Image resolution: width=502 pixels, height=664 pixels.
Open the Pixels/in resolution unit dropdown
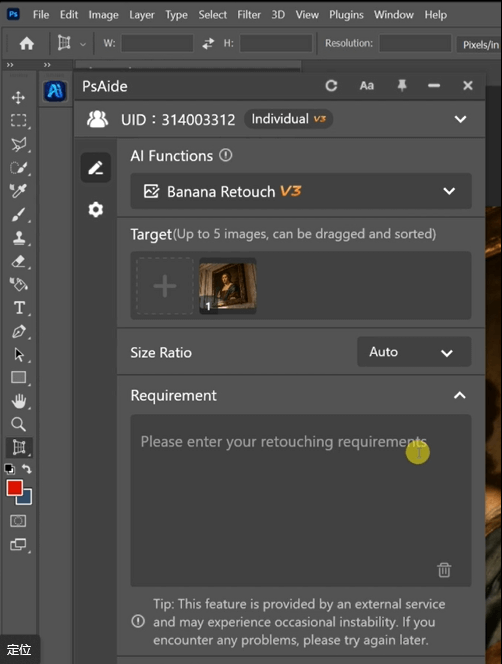[x=479, y=44]
